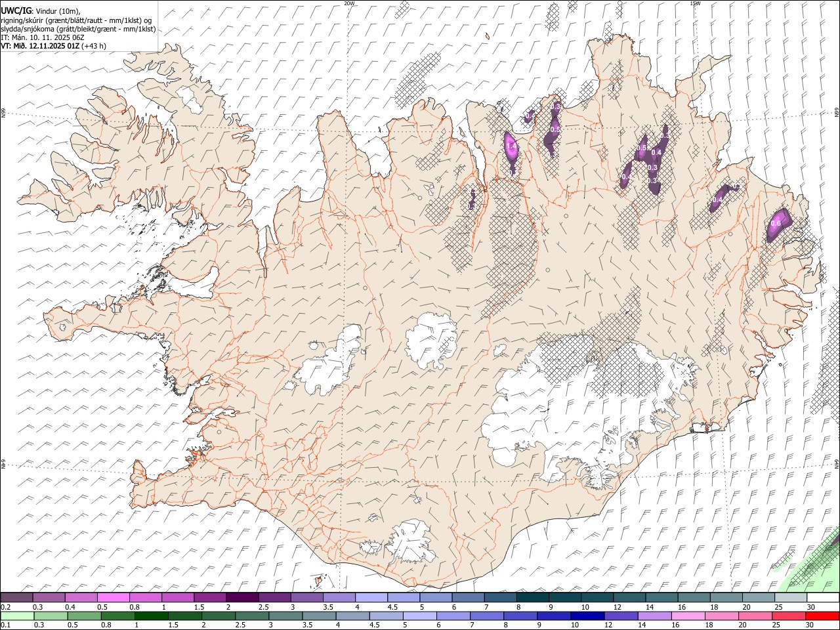Click the '3.5' label in top legend row
840x630 pixels.
click(x=328, y=607)
